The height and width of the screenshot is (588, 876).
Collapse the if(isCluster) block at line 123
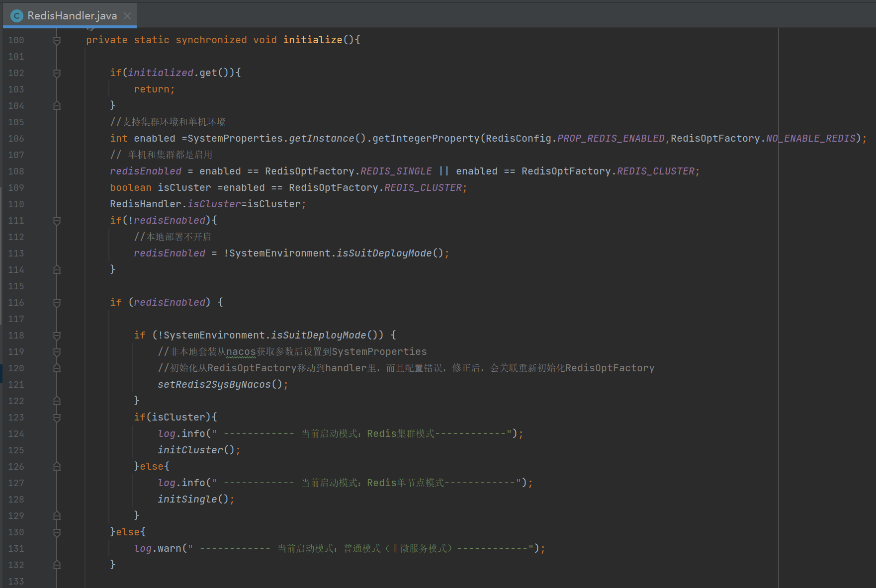57,418
